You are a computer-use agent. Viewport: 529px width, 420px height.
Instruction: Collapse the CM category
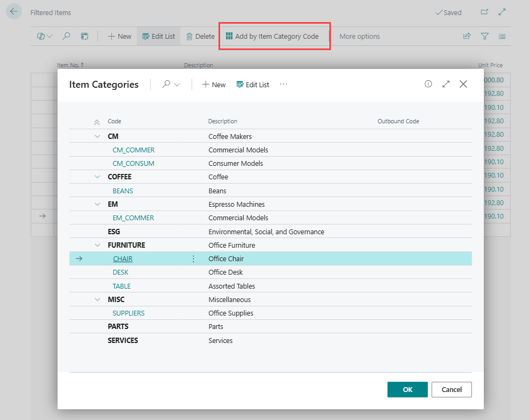pyautogui.click(x=97, y=136)
